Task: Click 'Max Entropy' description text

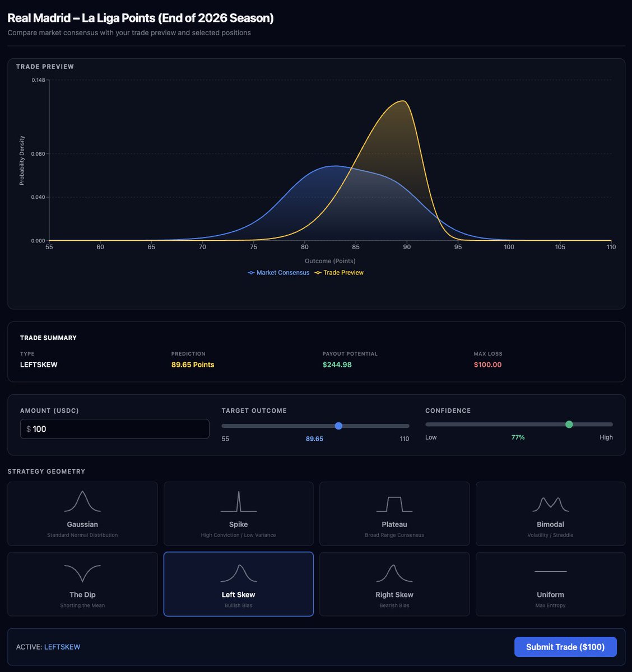Action: coord(550,605)
